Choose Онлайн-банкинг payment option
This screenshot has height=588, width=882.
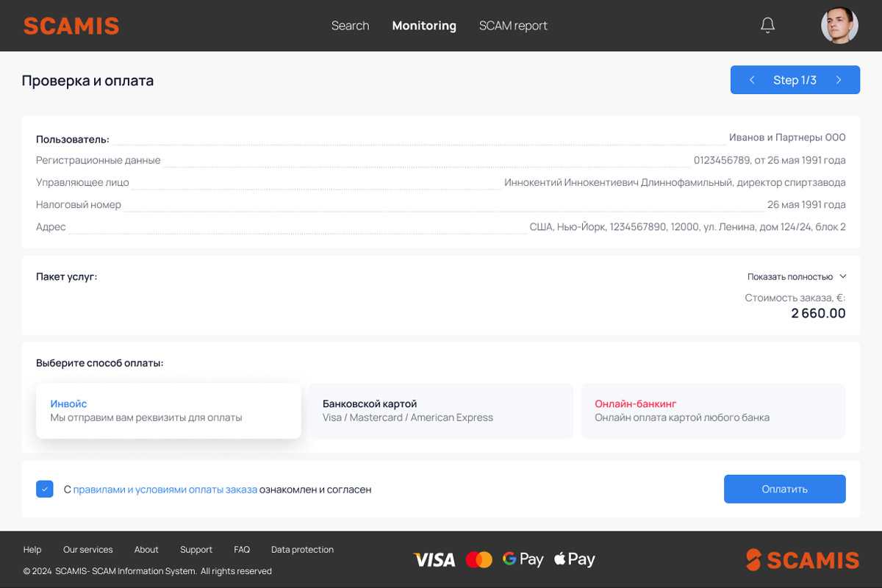pos(712,411)
